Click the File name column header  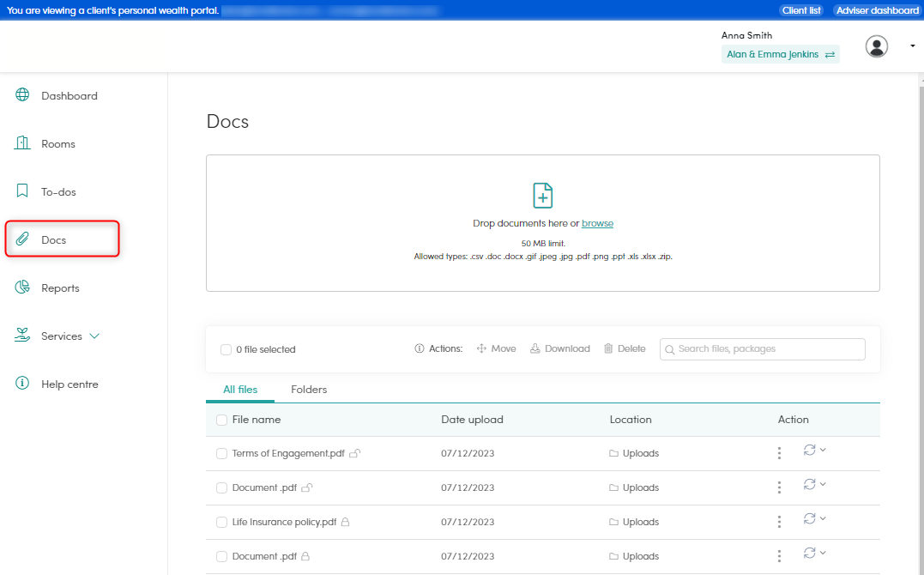point(257,420)
